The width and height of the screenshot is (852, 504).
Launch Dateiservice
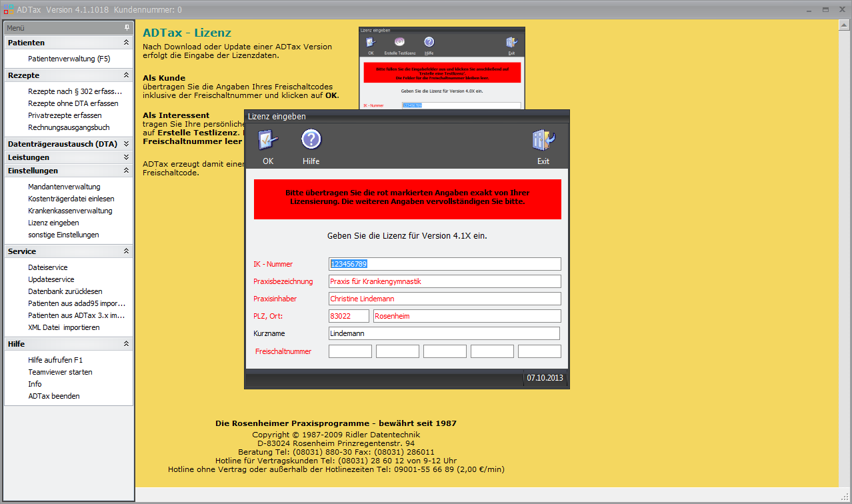click(48, 267)
